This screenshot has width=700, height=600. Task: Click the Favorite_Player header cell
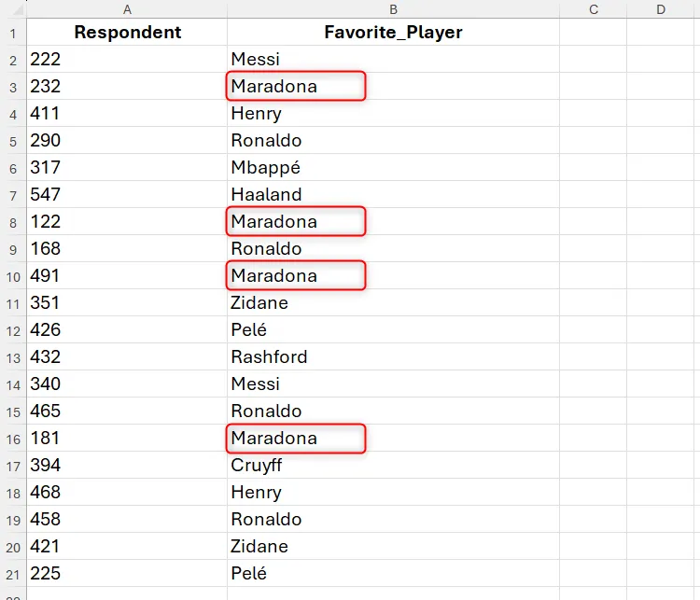pyautogui.click(x=393, y=33)
